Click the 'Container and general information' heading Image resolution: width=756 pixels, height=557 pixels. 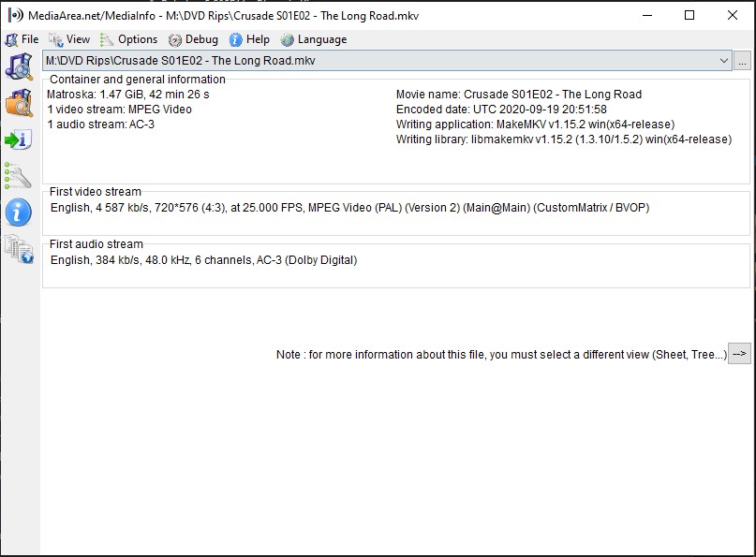click(138, 80)
